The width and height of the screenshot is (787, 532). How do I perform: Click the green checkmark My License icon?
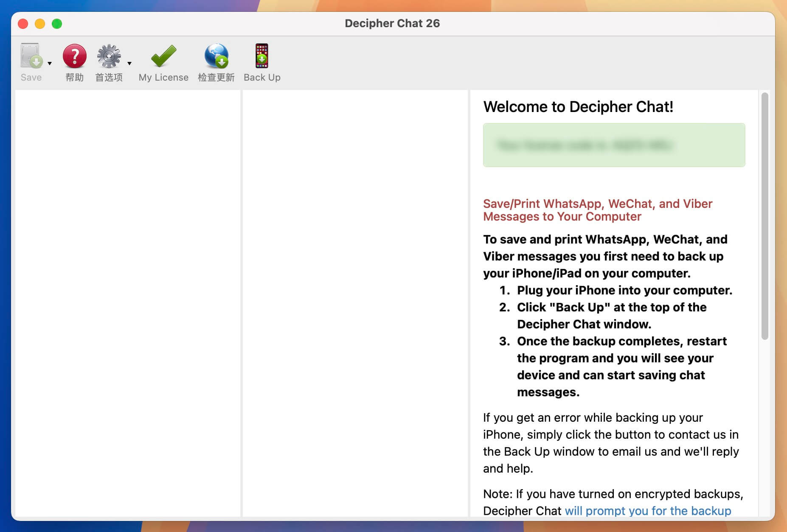click(x=163, y=56)
